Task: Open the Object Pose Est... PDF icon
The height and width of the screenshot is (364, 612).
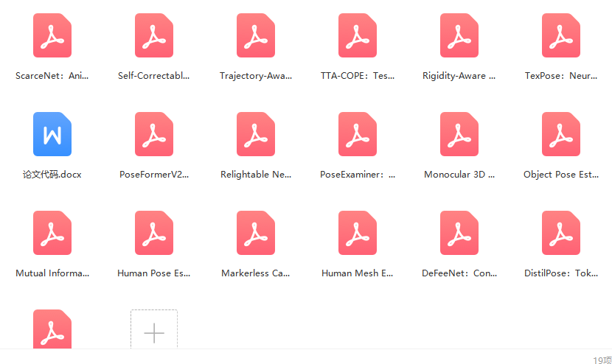Action: 561,134
